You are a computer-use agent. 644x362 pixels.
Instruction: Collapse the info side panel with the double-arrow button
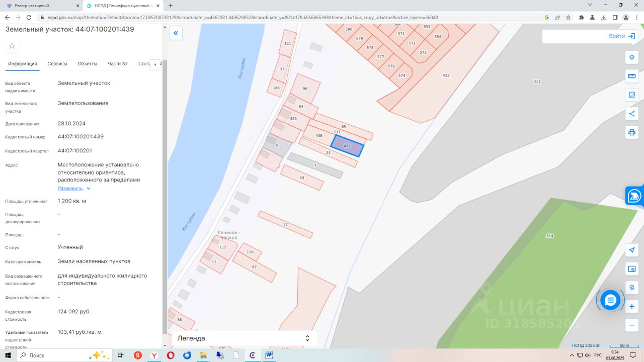(x=176, y=34)
